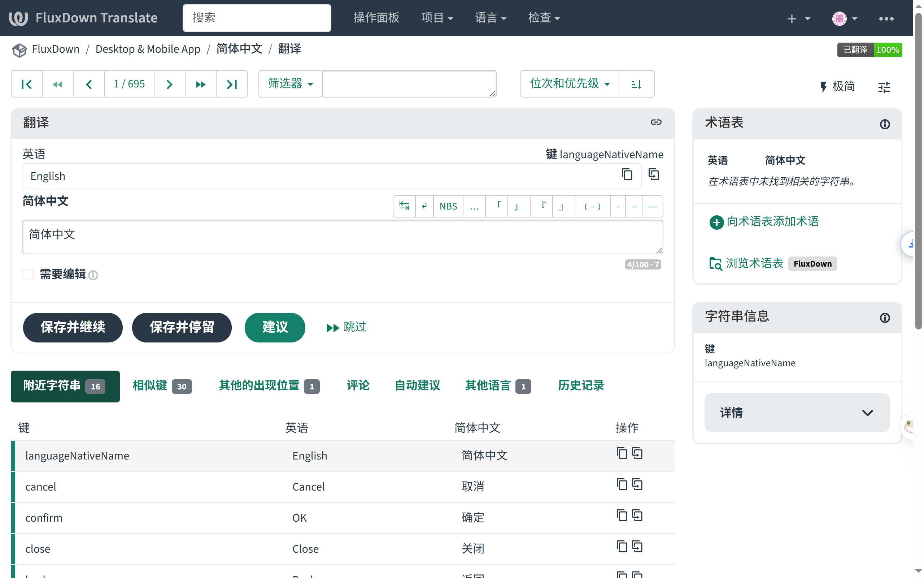Screen dimensions: 924x578
Task: Open string information info icon
Action: tap(885, 318)
